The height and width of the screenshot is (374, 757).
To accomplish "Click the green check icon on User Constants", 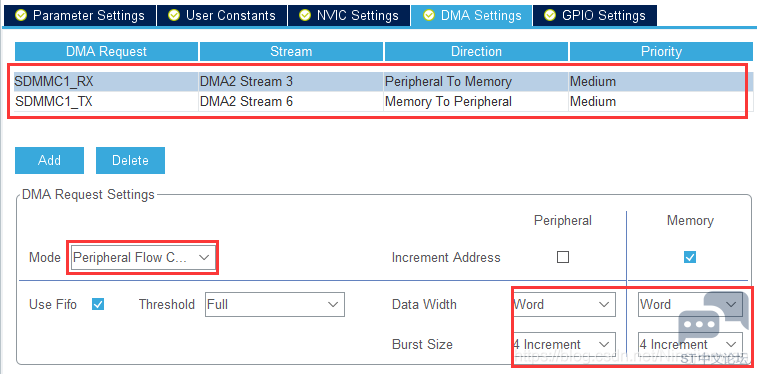I will (174, 15).
